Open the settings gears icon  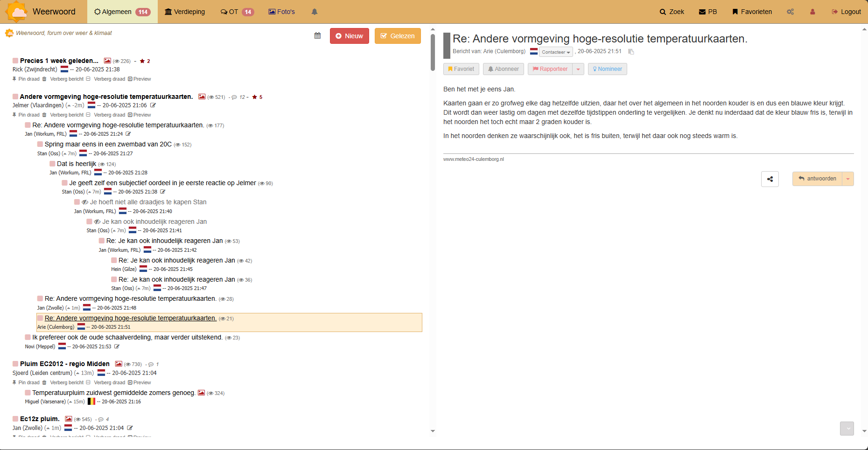click(790, 12)
